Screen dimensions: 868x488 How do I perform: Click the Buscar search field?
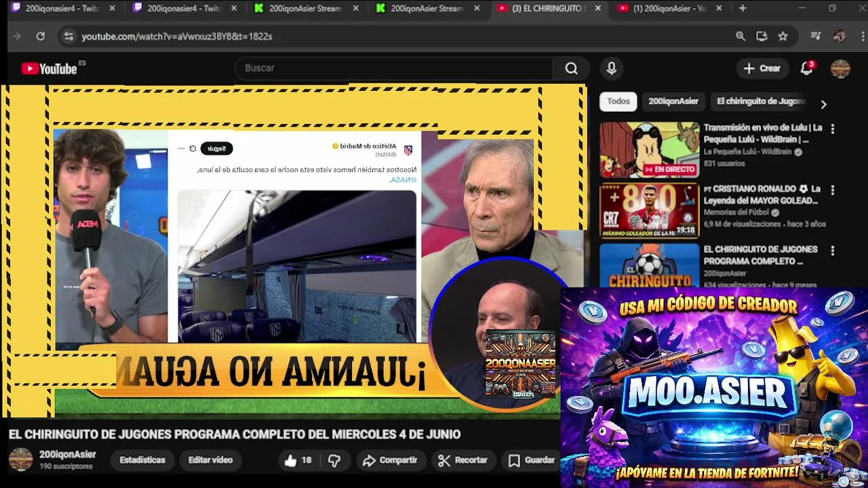(395, 68)
